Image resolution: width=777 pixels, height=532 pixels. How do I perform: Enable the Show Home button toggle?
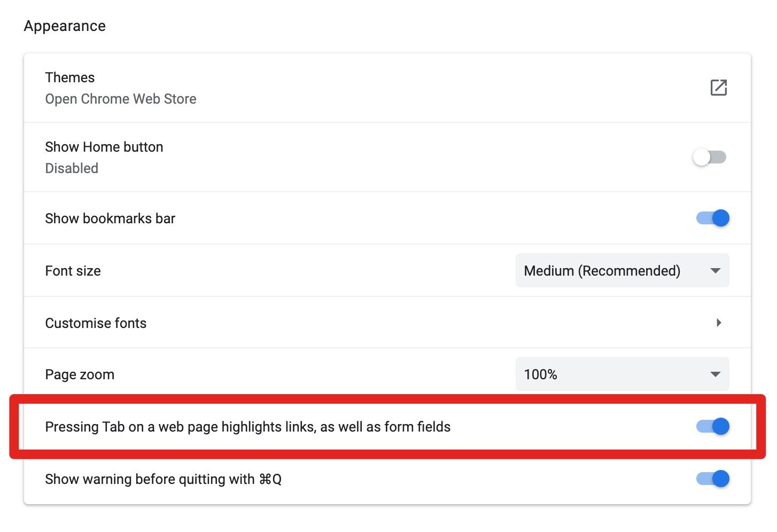pos(710,157)
